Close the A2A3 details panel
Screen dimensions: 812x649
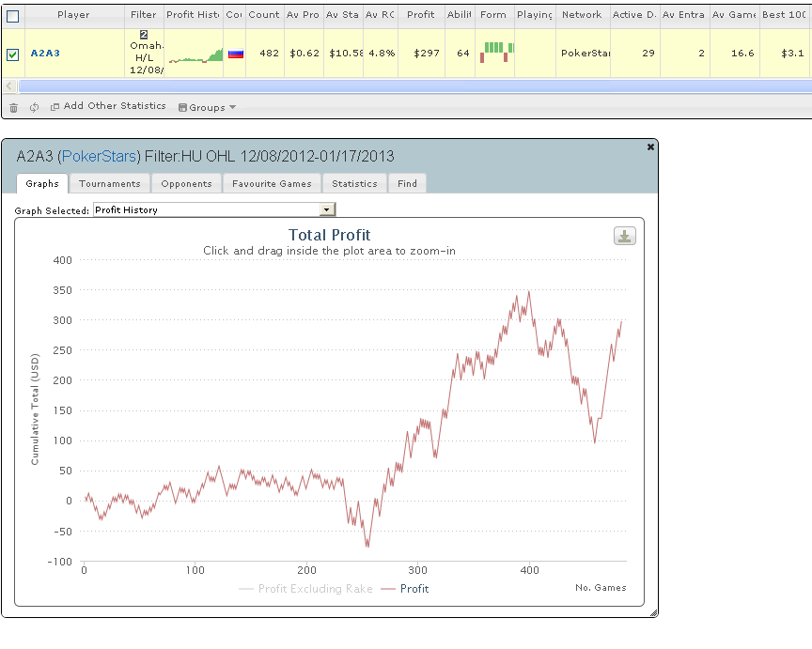coord(650,147)
